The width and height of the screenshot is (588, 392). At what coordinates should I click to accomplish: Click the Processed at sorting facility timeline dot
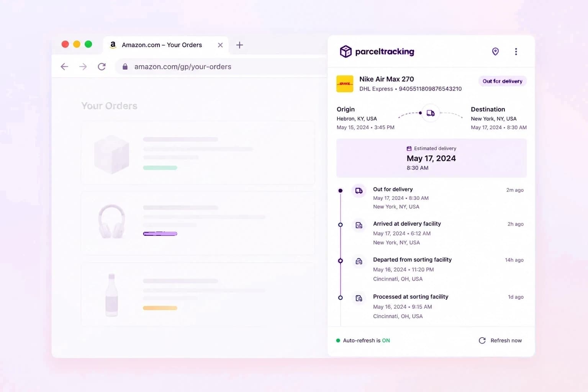340,297
